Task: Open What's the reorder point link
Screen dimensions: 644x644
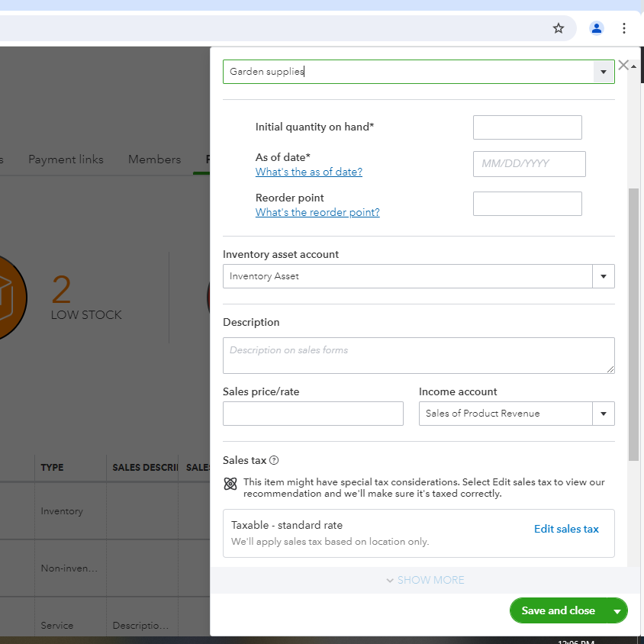Action: pos(317,212)
